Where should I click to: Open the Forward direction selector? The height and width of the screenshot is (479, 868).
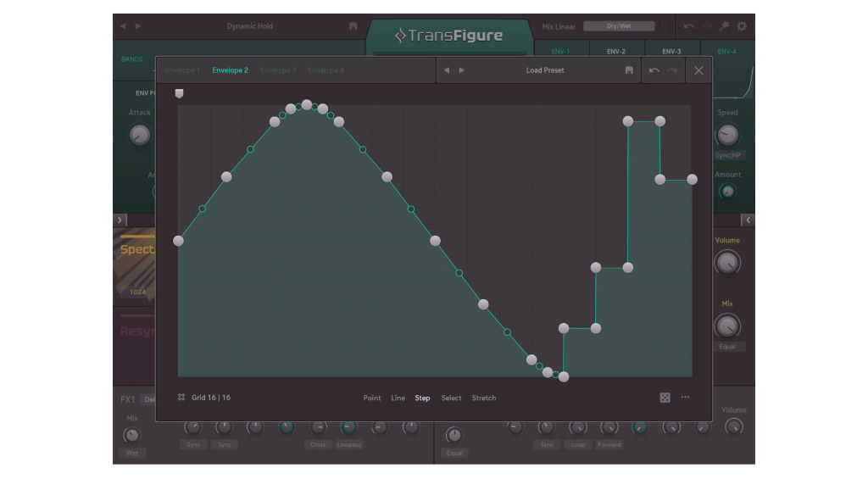tap(609, 445)
